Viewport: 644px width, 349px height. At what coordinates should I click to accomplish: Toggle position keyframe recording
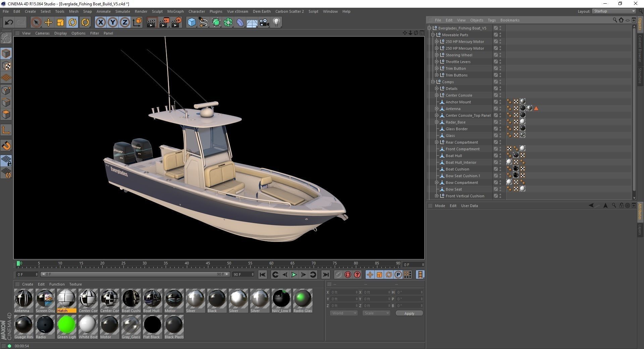coord(370,275)
